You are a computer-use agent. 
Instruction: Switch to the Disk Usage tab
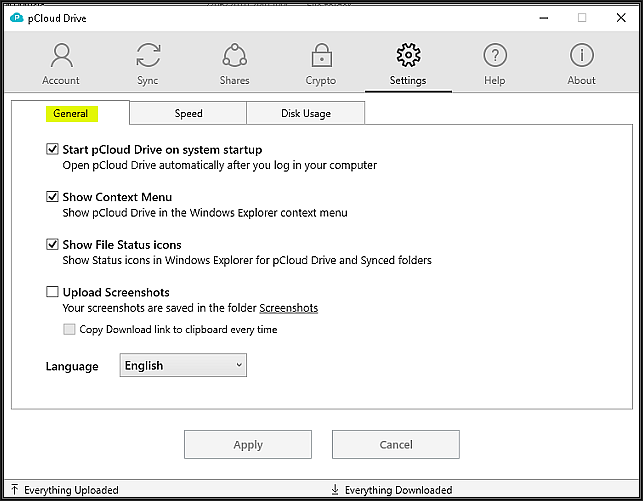tap(306, 113)
